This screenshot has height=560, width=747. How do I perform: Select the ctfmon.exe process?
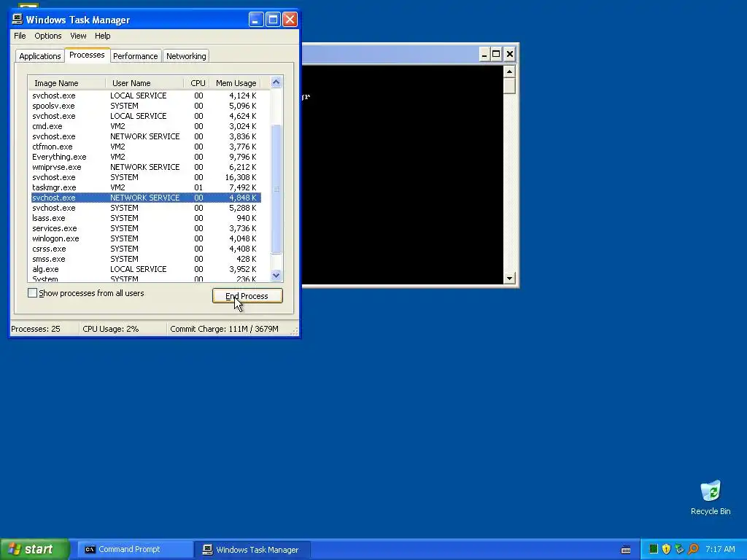coord(146,147)
